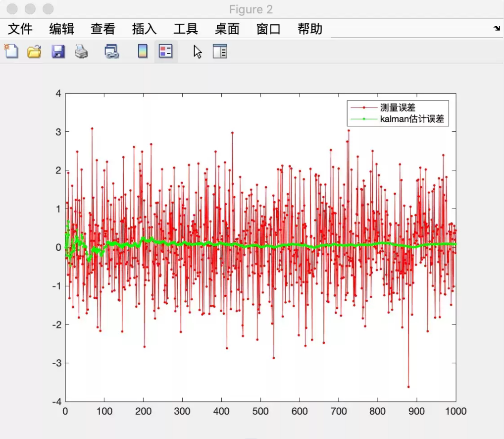The image size is (504, 439).
Task: Open the 编辑 menu
Action: [x=61, y=29]
